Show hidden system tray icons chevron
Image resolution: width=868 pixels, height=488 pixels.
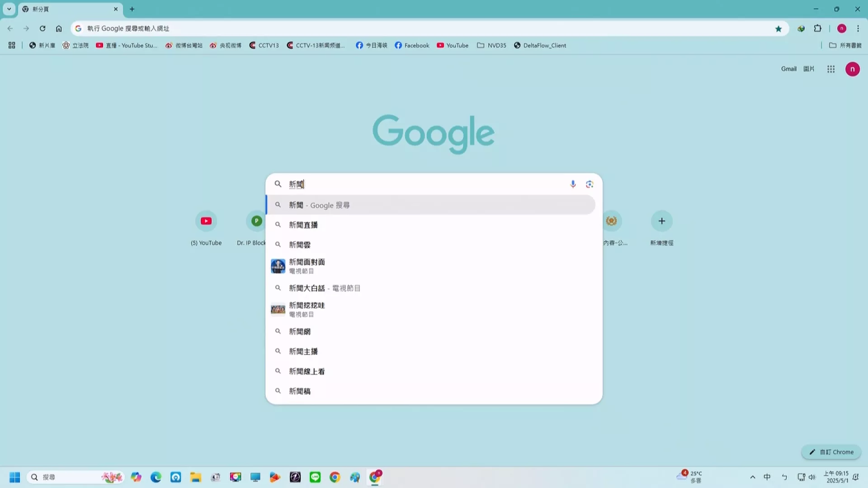point(753,477)
